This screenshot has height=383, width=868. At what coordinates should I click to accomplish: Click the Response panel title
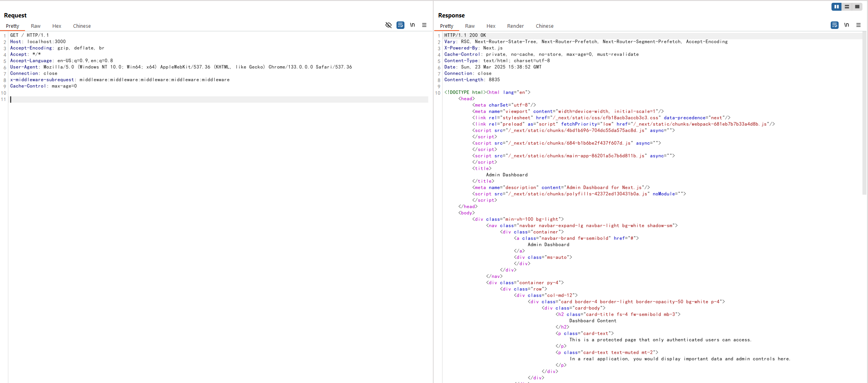click(x=451, y=15)
